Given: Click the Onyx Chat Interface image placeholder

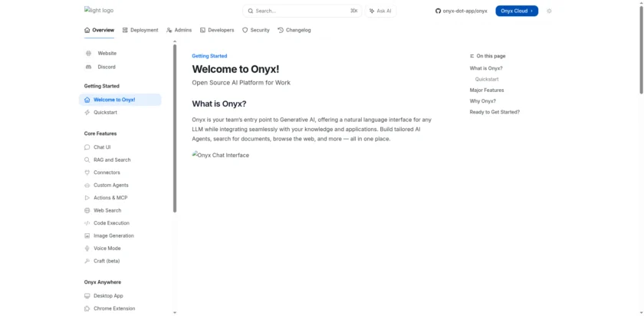Looking at the screenshot, I should tap(221, 156).
